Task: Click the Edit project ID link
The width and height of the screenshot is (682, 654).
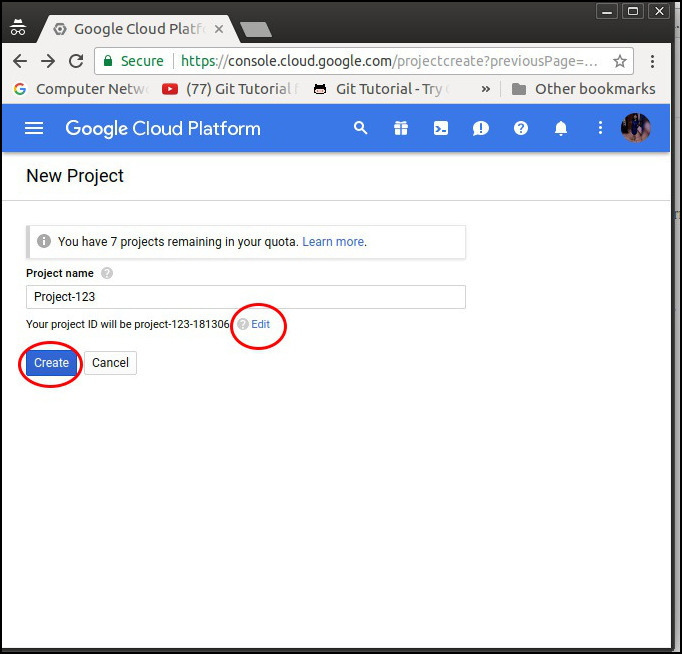Action: 261,324
